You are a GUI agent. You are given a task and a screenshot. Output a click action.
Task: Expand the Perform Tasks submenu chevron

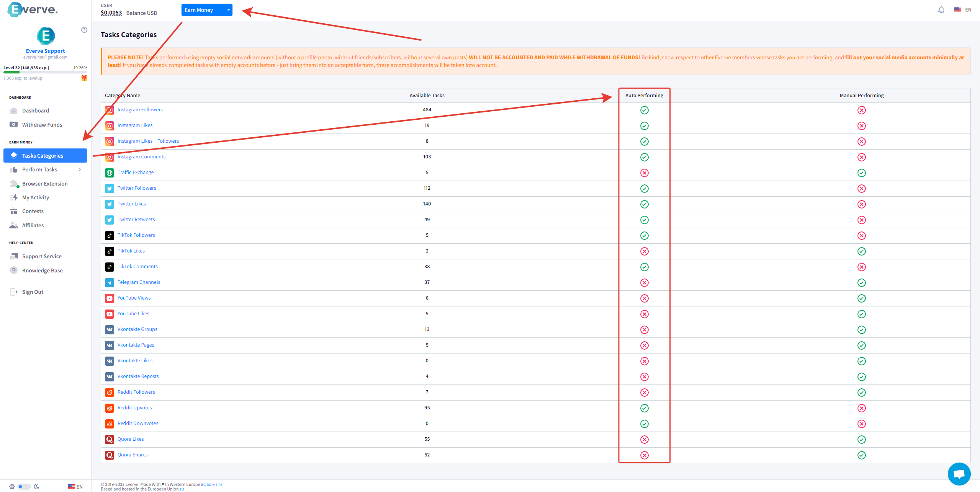tap(80, 169)
